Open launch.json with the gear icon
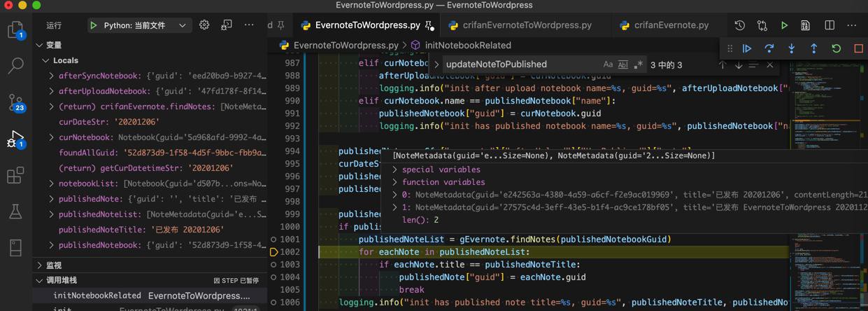868x311 pixels. tap(204, 25)
